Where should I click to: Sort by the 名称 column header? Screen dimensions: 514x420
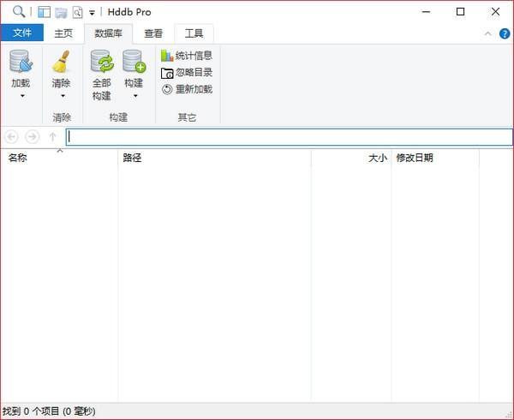coord(59,158)
